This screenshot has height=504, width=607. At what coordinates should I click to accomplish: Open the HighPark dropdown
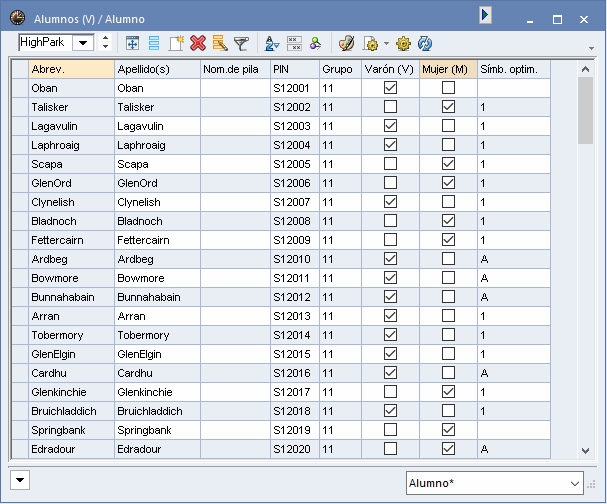81,43
